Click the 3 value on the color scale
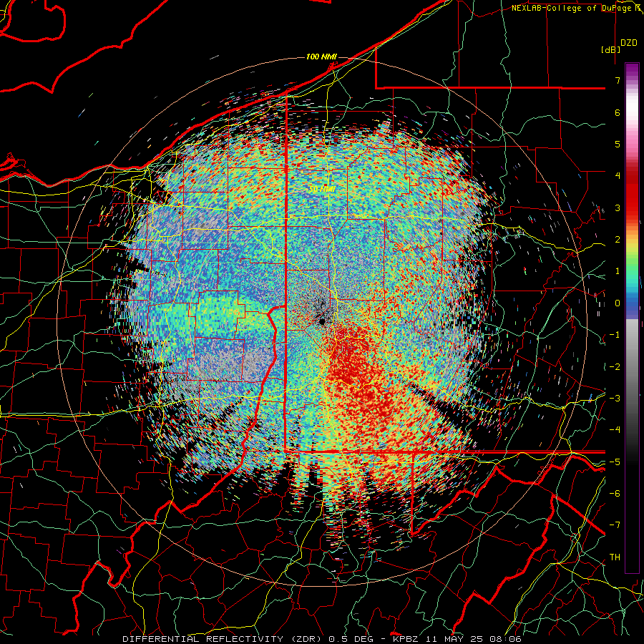 coord(618,208)
